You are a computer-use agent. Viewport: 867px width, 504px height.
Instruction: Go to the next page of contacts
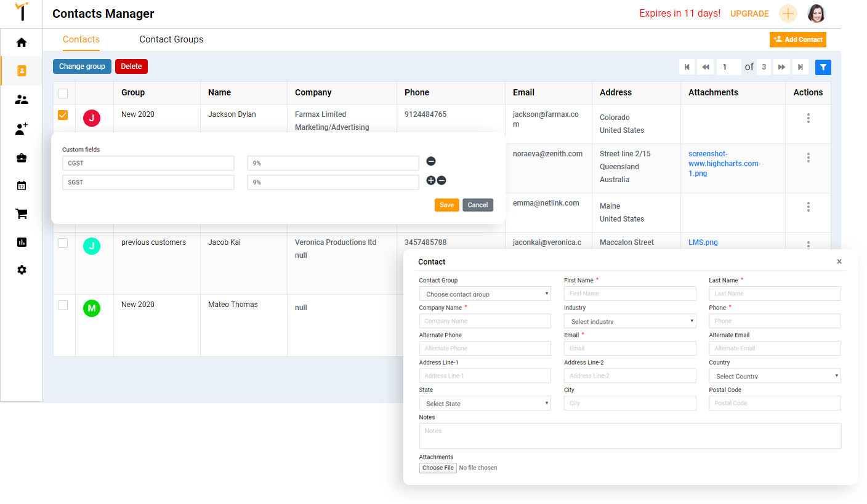[x=781, y=67]
